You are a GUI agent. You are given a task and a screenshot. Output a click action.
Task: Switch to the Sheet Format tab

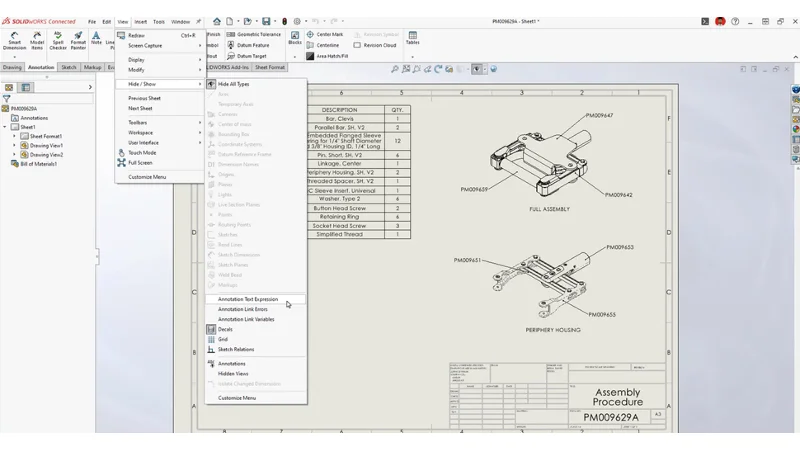269,67
